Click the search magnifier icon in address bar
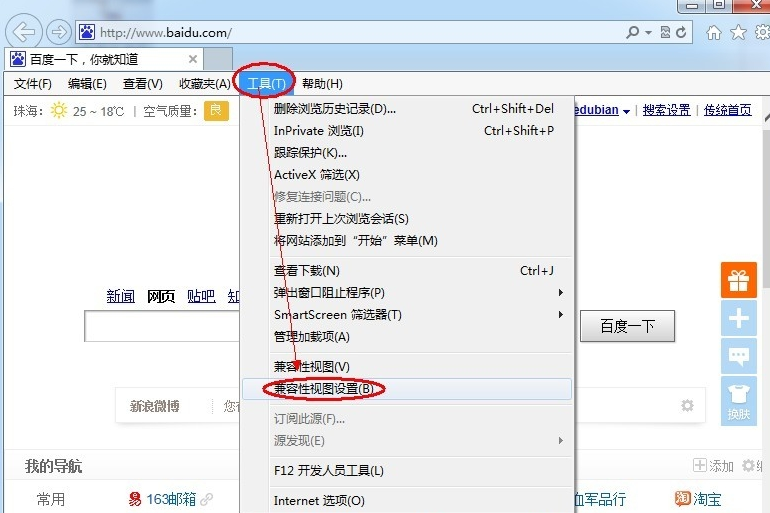 (632, 32)
